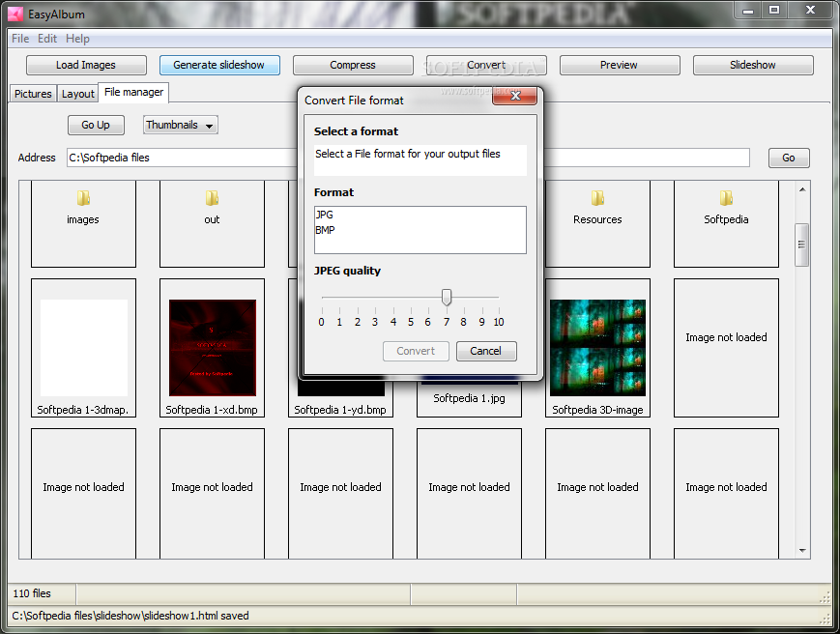
Task: Select the Softpedia 1-3dmap thumbnail
Action: (x=83, y=348)
